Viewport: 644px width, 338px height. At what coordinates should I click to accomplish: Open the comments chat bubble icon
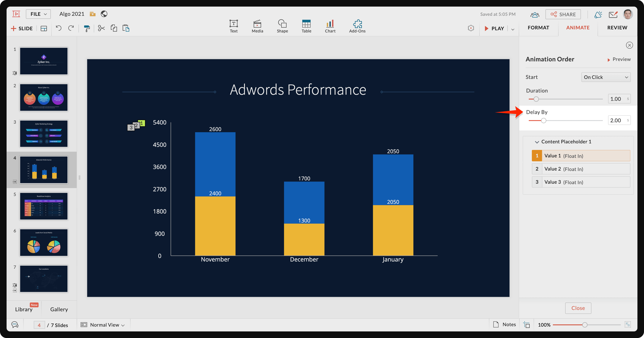(15, 325)
